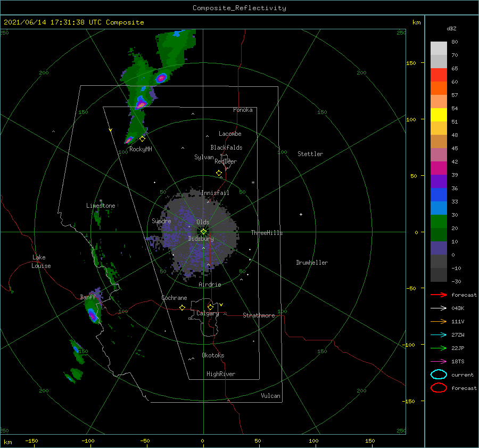Select the magenta 18TS arrow in legend
This screenshot has height=448, width=479.
[x=439, y=362]
